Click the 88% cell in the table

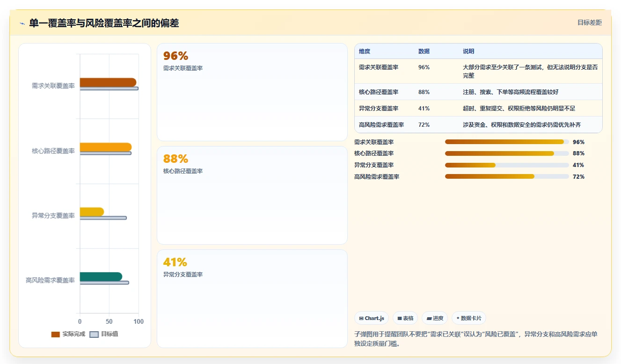point(424,92)
